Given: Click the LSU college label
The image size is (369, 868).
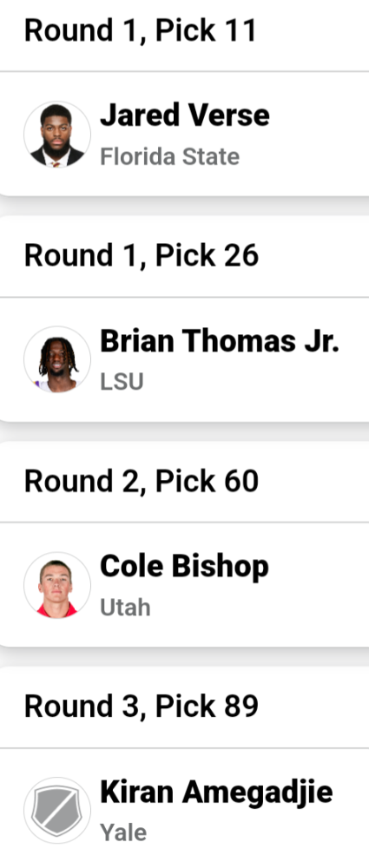Looking at the screenshot, I should [x=122, y=382].
